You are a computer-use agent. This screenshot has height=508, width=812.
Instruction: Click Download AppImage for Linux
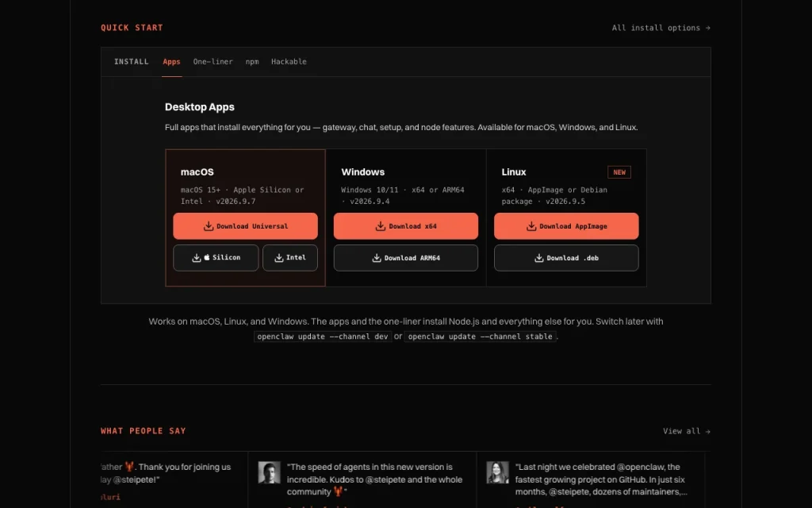point(566,226)
